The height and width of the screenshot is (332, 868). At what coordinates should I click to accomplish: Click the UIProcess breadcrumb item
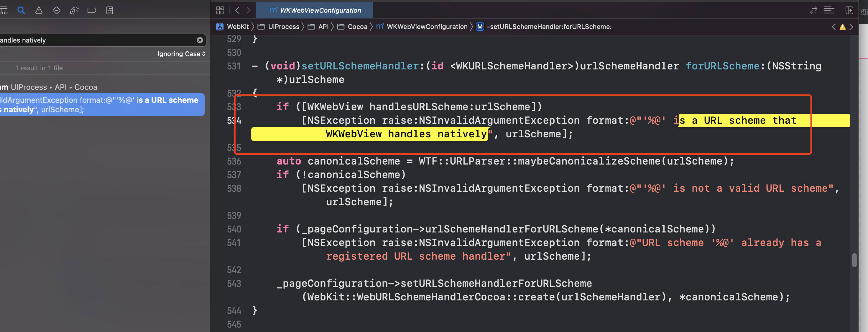(x=283, y=27)
